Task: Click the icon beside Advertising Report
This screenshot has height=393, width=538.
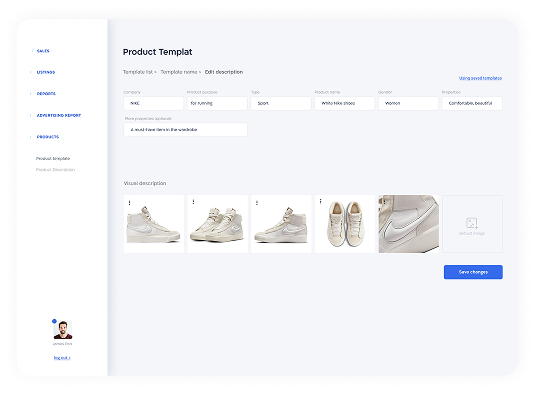Action: (31, 115)
